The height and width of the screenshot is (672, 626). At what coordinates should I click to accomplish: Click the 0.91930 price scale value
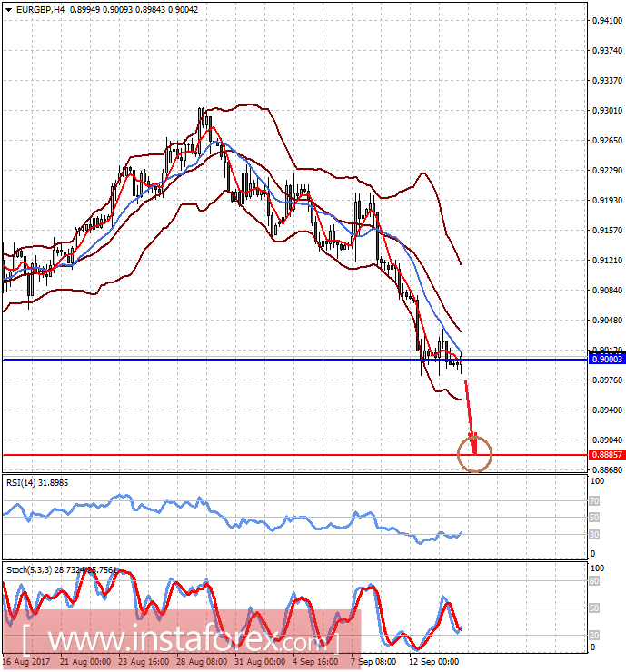point(607,201)
